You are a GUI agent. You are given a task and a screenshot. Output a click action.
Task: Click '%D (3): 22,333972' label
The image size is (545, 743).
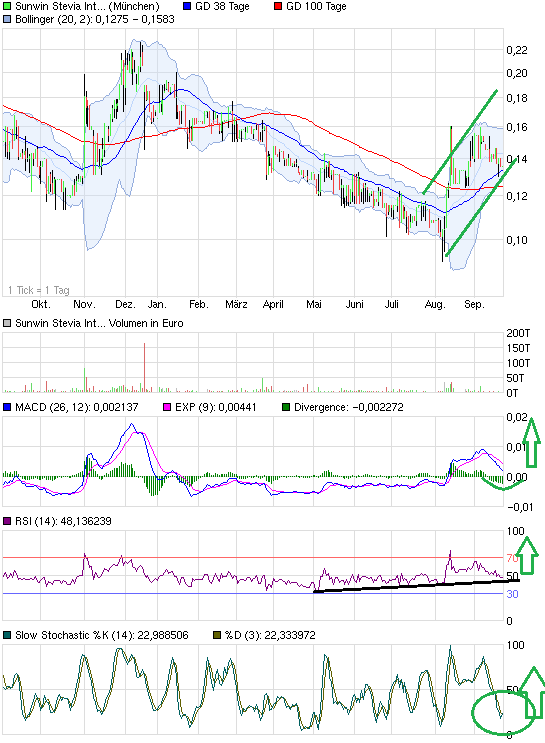click(270, 635)
